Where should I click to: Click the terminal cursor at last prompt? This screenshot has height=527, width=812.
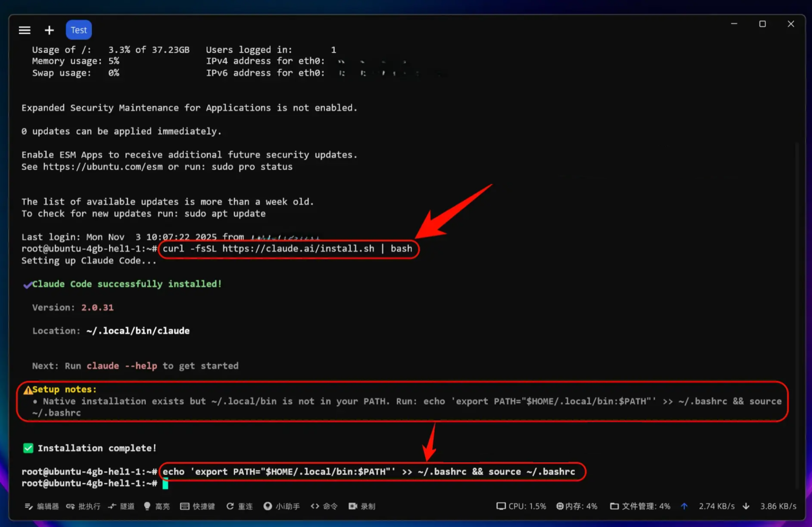tap(165, 484)
